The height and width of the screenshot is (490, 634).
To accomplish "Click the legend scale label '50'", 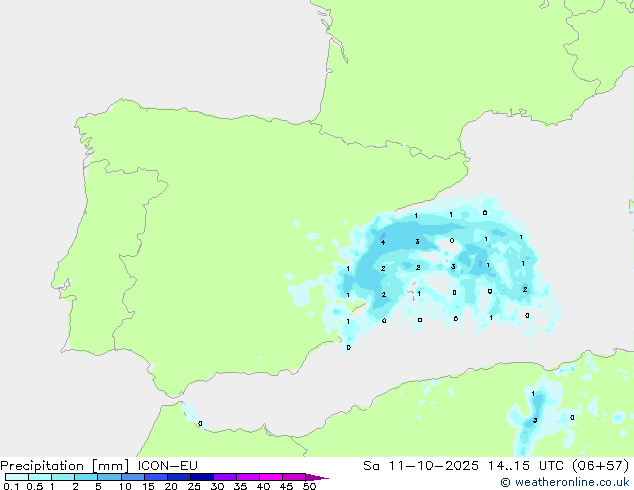I will [x=310, y=486].
